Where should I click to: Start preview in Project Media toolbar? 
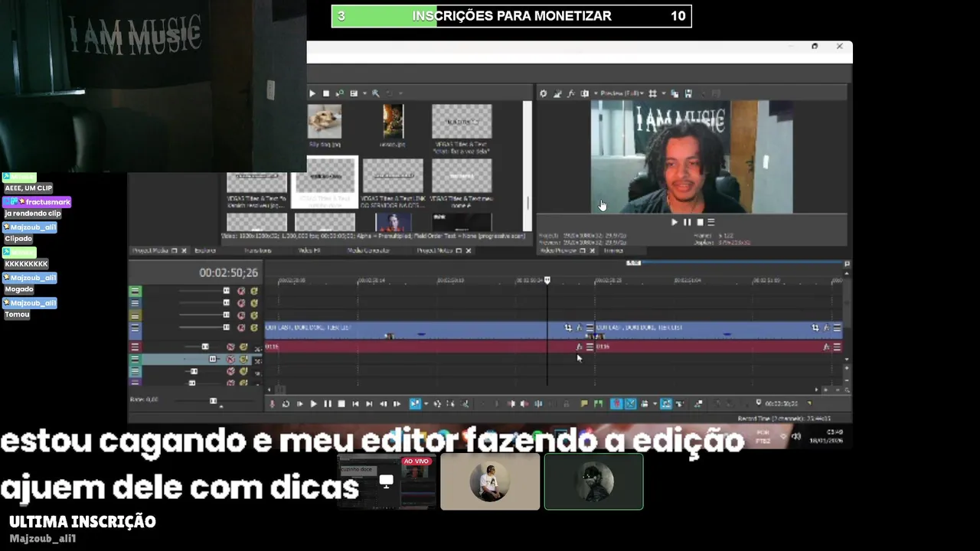(312, 93)
